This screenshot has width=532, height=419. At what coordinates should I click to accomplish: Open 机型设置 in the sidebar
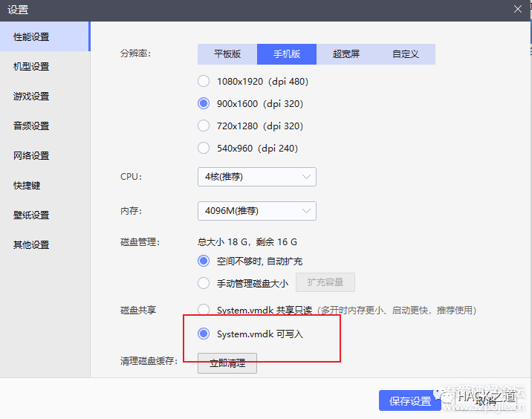[45, 67]
